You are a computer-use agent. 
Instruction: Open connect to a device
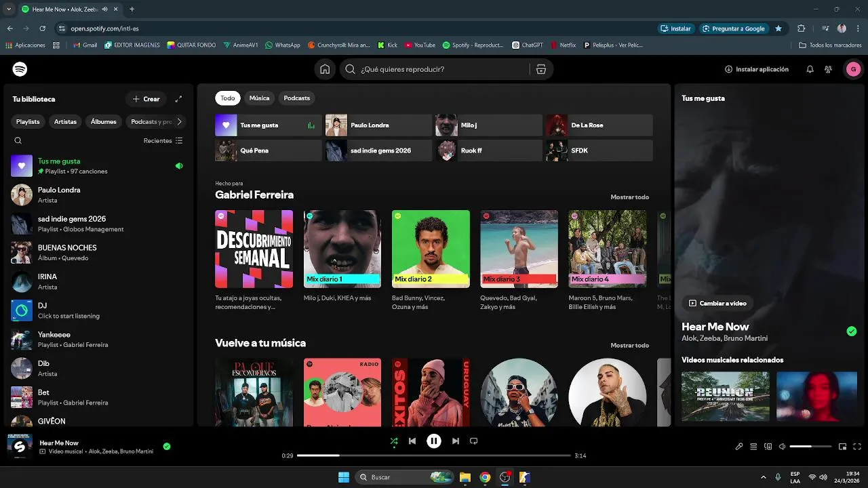pyautogui.click(x=768, y=447)
